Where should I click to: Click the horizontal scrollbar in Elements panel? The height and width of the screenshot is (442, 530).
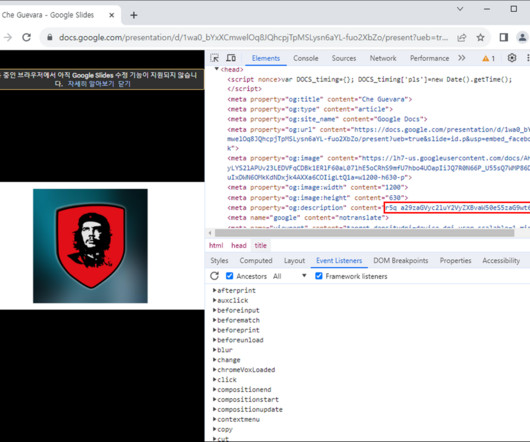tap(364, 233)
